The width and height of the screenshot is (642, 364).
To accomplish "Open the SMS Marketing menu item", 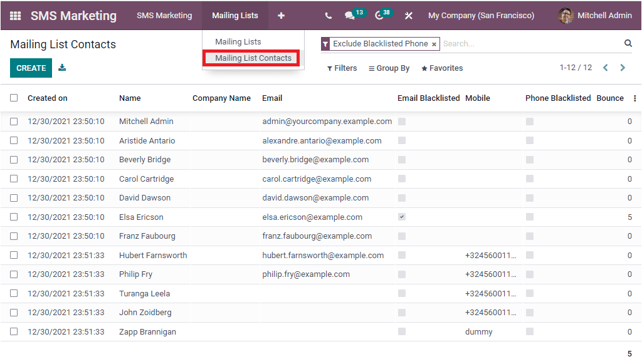I will (x=164, y=16).
